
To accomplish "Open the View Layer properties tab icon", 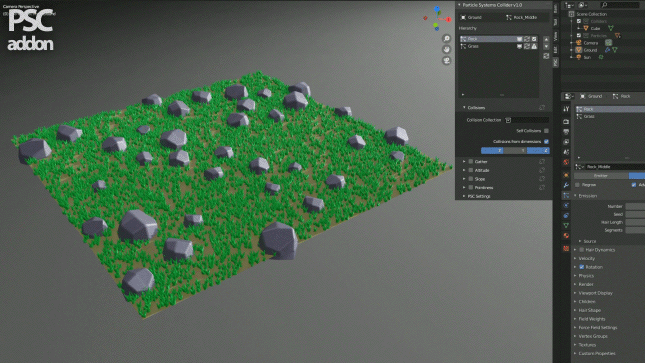I will 566,142.
